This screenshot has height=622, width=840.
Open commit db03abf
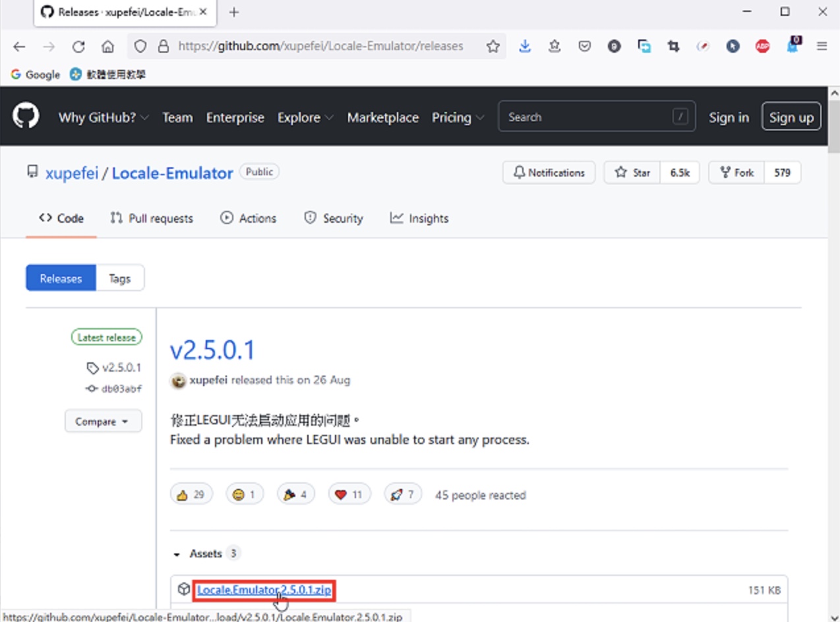[115, 389]
